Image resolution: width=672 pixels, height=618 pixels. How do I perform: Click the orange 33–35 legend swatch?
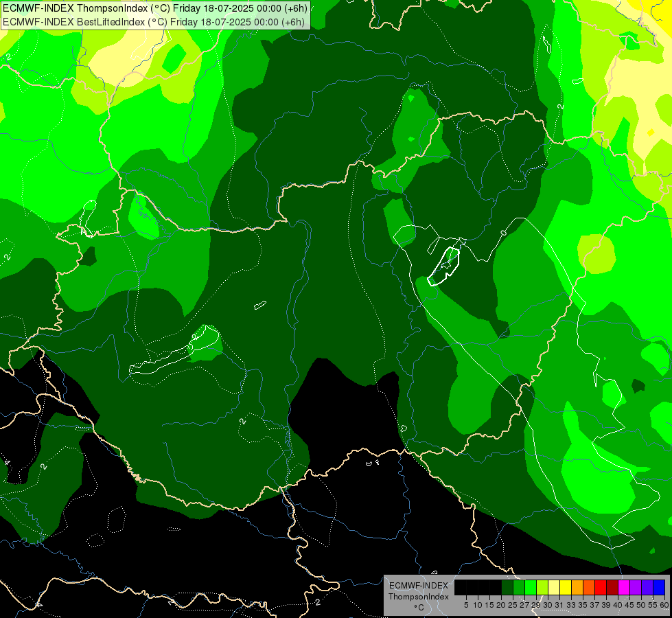(x=577, y=587)
